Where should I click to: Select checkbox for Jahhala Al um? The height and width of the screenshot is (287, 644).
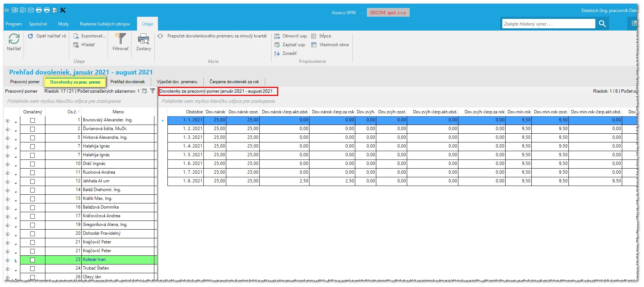coord(33,181)
